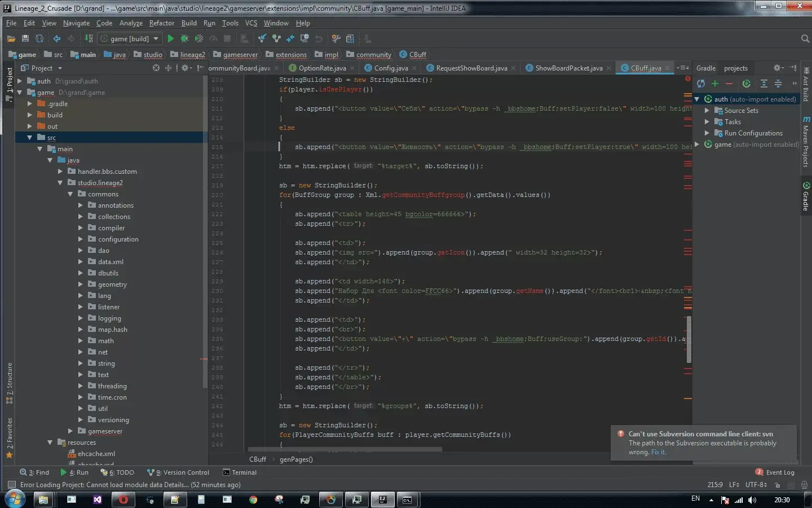Show the hidden editor tabs list

click(683, 68)
